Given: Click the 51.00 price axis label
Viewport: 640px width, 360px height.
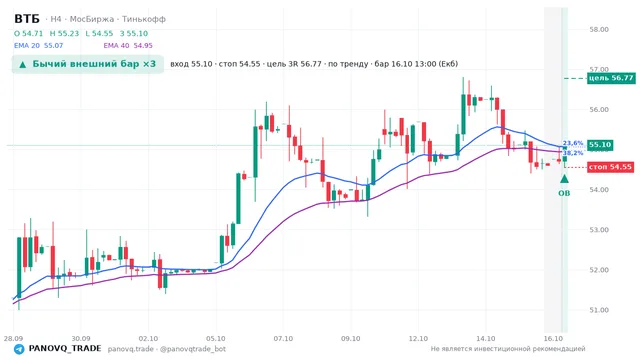Looking at the screenshot, I should coord(599,310).
